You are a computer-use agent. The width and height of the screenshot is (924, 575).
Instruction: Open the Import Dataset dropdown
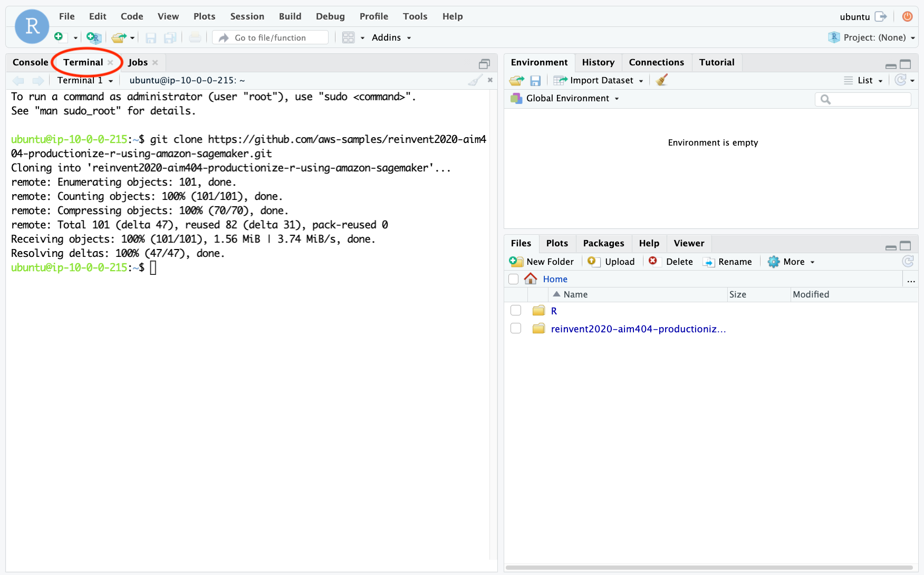pyautogui.click(x=599, y=80)
